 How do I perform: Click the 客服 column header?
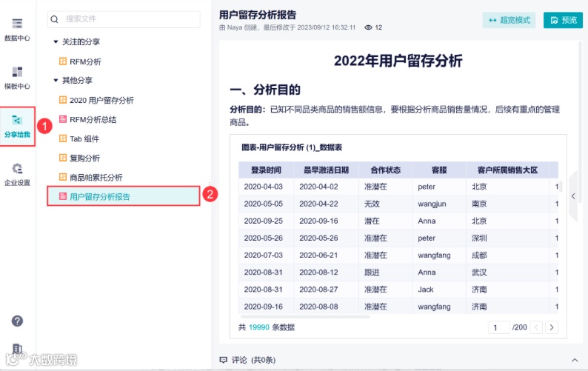(x=439, y=170)
